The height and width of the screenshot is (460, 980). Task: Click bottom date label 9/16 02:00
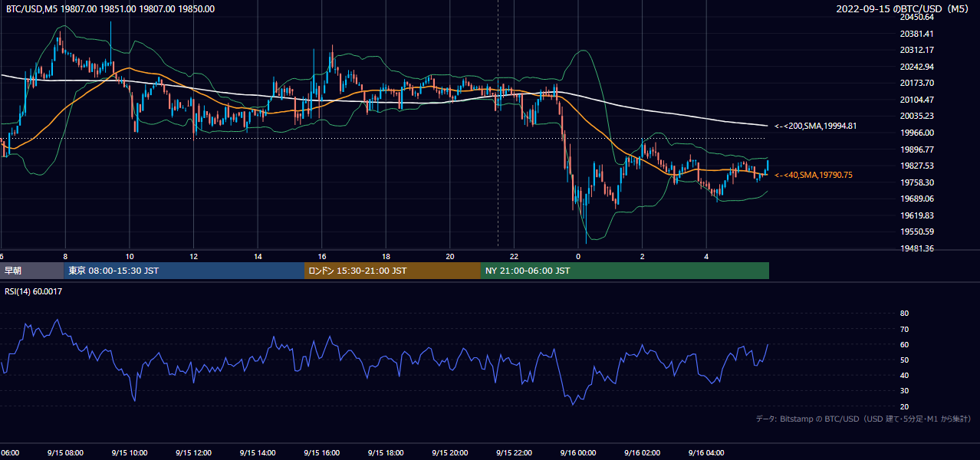(642, 452)
